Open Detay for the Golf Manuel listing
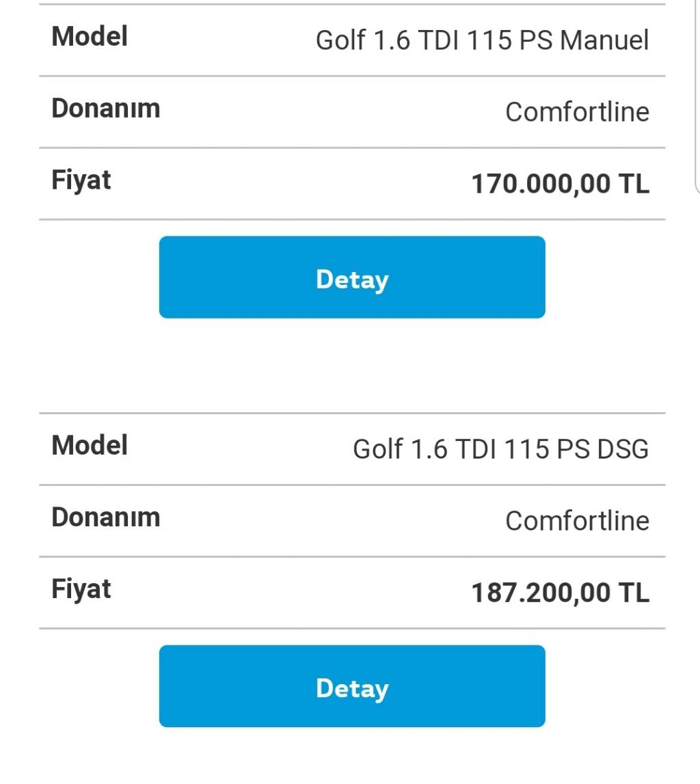Viewport: 700px width, 784px height. tap(352, 277)
